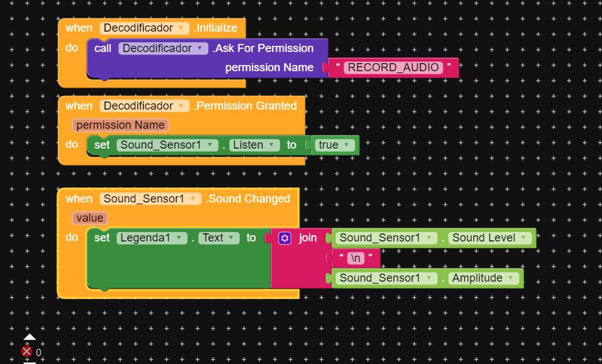This screenshot has height=364, width=602.
Task: Open the Text property dropdown
Action: 219,238
